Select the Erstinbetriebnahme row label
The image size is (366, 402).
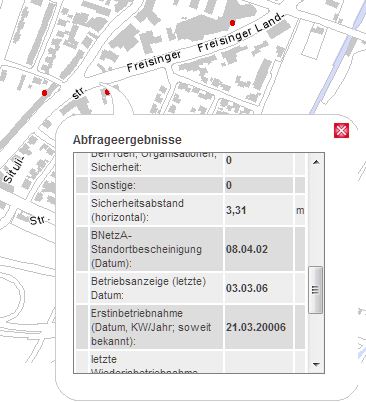(x=151, y=327)
